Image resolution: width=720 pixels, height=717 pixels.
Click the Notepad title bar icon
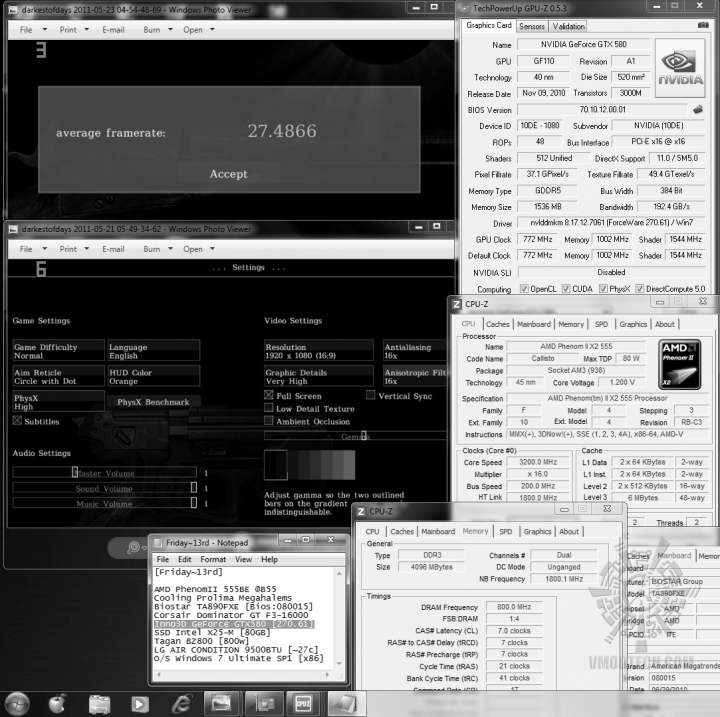158,543
